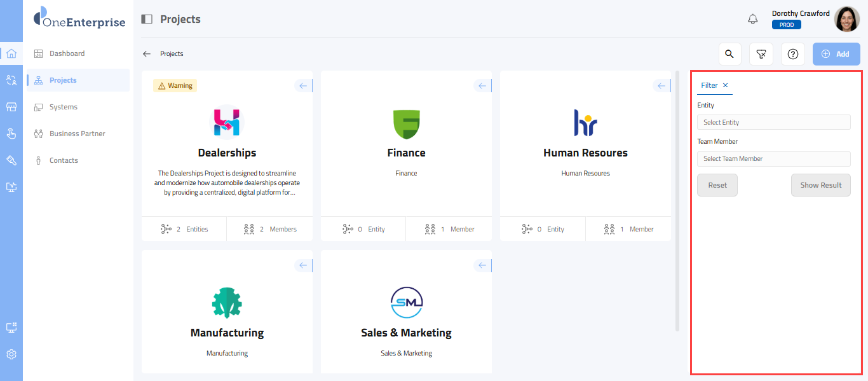This screenshot has width=868, height=381.
Task: Click the Dealerships project logo
Action: (227, 122)
